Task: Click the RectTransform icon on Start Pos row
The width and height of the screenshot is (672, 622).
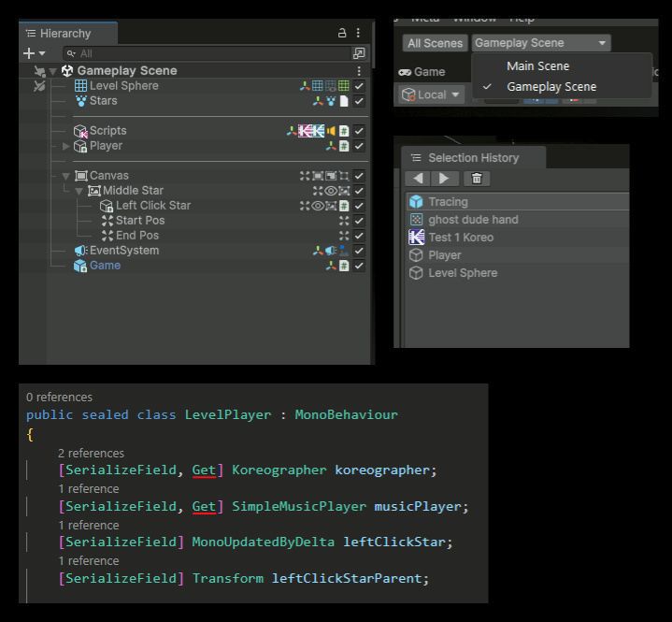Action: pos(344,221)
